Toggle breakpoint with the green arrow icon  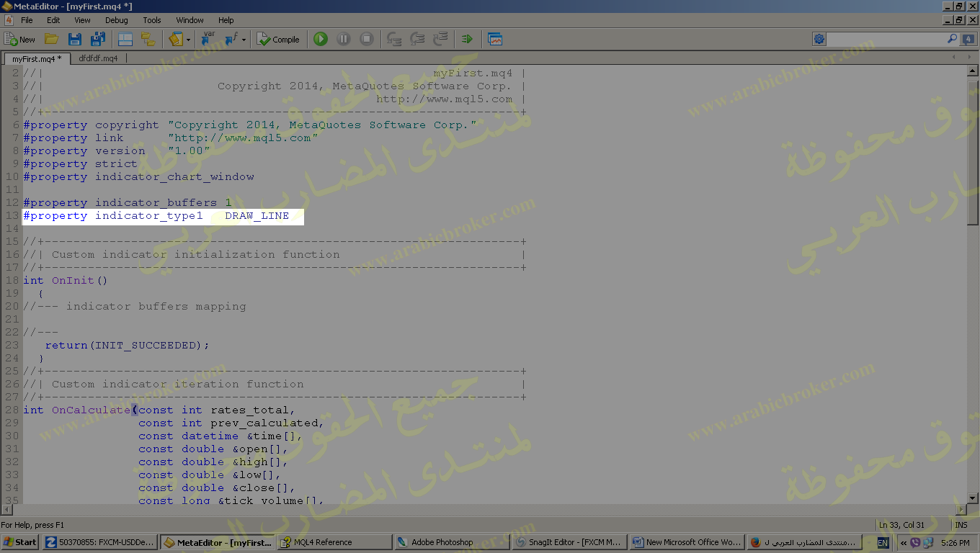click(467, 40)
